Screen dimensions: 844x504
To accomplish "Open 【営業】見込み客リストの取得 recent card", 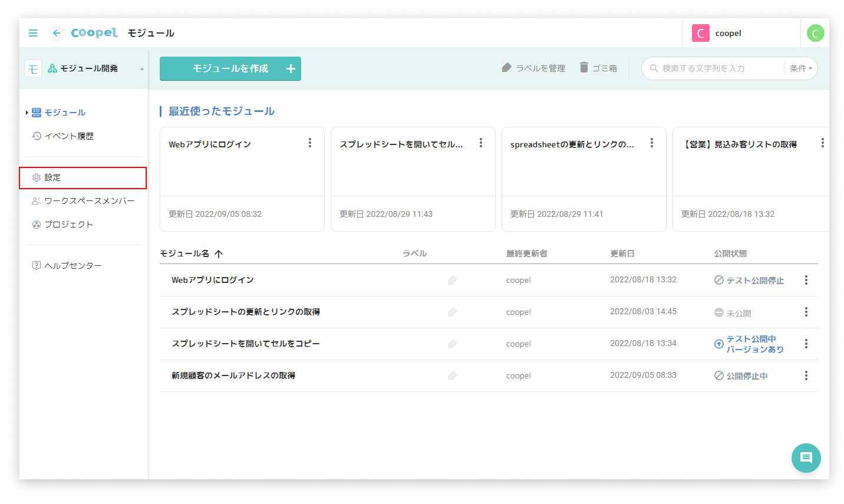I will pos(751,179).
